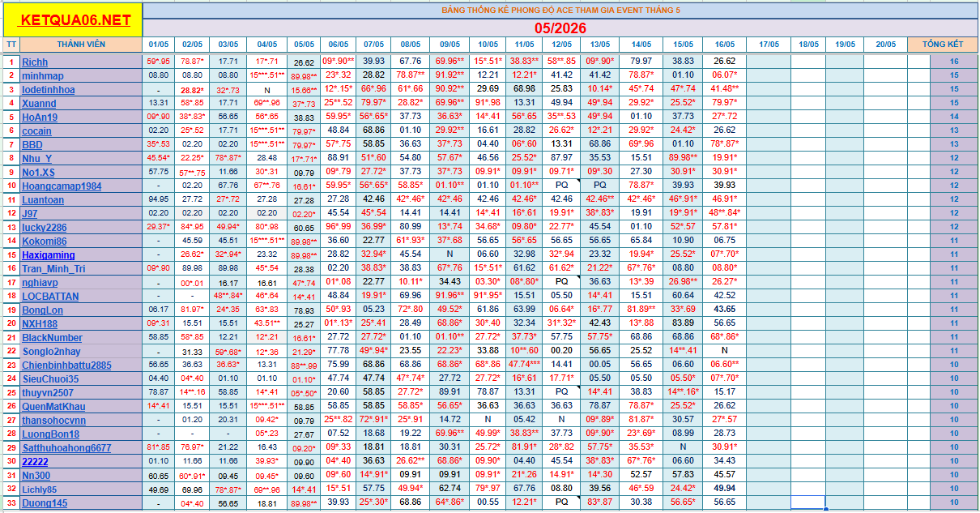Select member NXH188
This screenshot has height=513, width=980.
tap(40, 323)
